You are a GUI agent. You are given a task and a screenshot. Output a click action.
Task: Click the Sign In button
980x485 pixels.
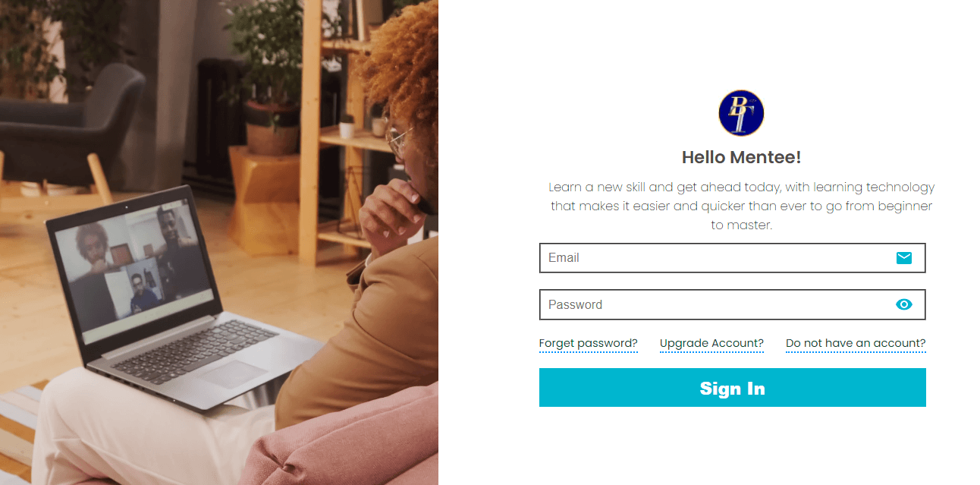tap(732, 388)
